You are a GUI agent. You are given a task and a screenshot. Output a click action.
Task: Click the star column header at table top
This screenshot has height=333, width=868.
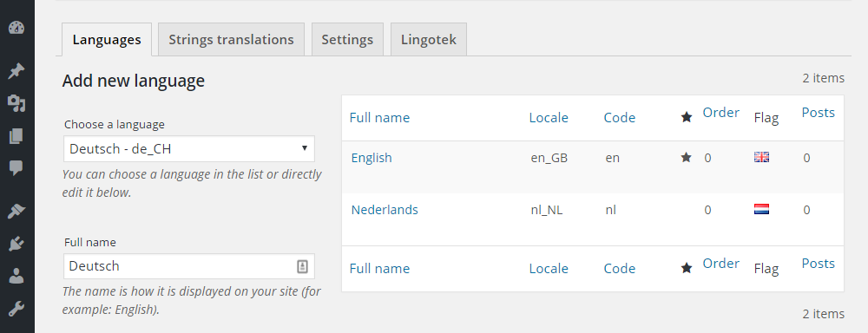[687, 117]
